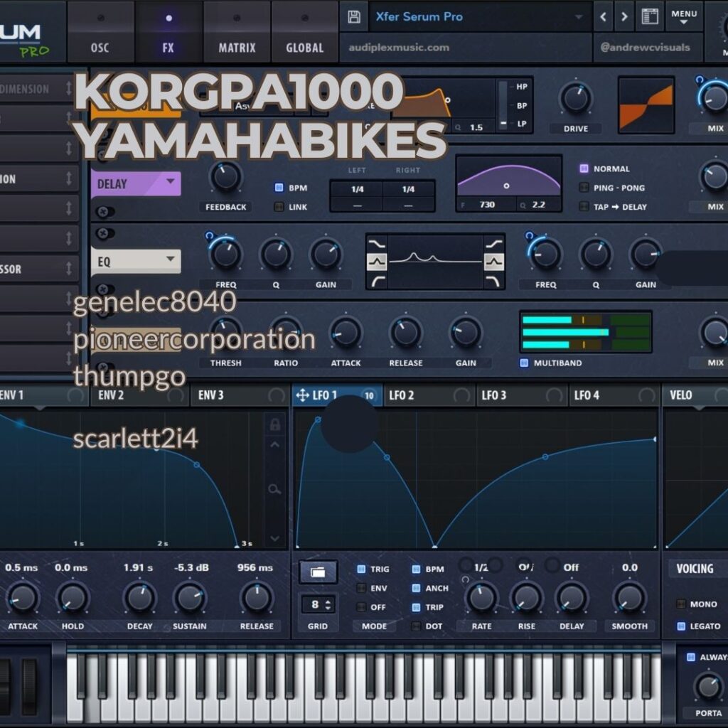
Task: Select NORMAL delay mode
Action: point(584,168)
